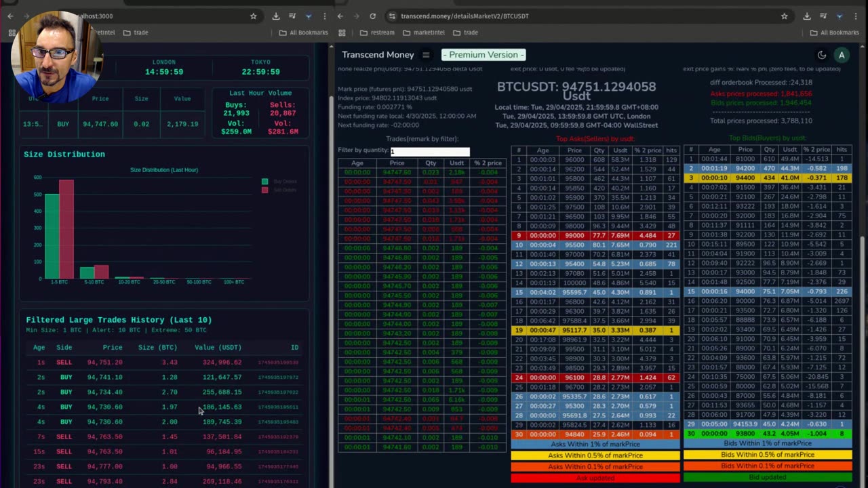Click the Filter by quantity input field
This screenshot has height=488, width=868.
pos(430,151)
